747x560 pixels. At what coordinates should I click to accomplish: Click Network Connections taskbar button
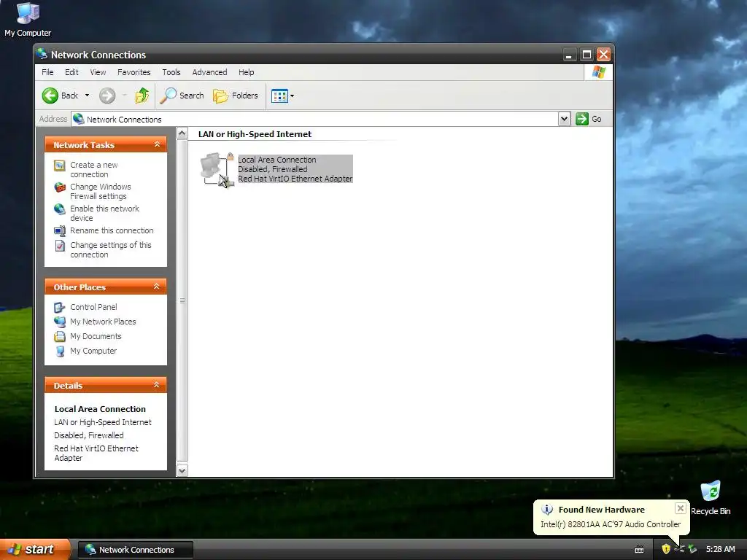pyautogui.click(x=136, y=550)
